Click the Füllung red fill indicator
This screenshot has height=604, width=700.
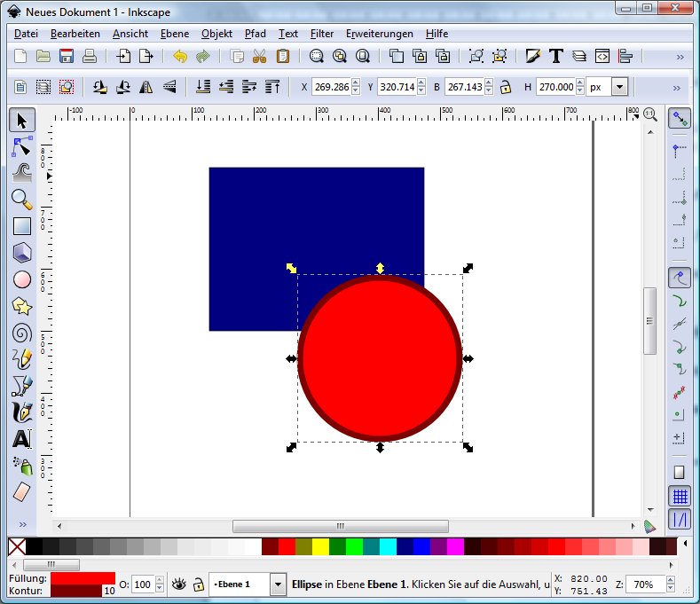pos(83,578)
